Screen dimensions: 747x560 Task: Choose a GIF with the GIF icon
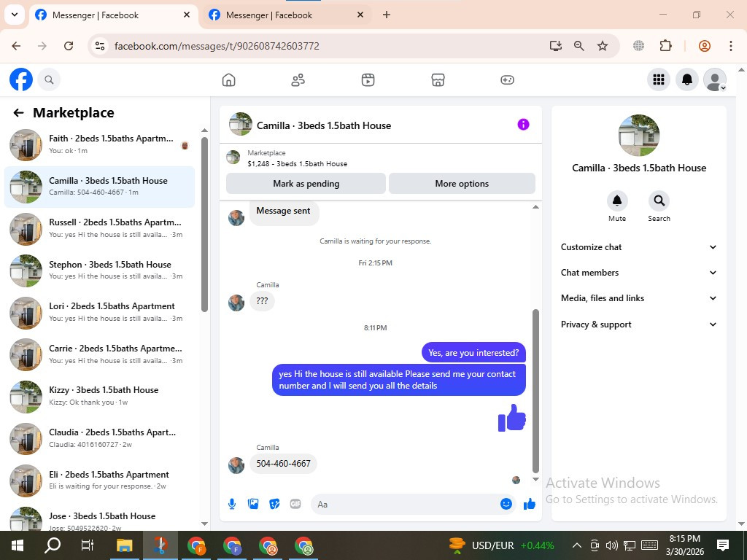(295, 504)
